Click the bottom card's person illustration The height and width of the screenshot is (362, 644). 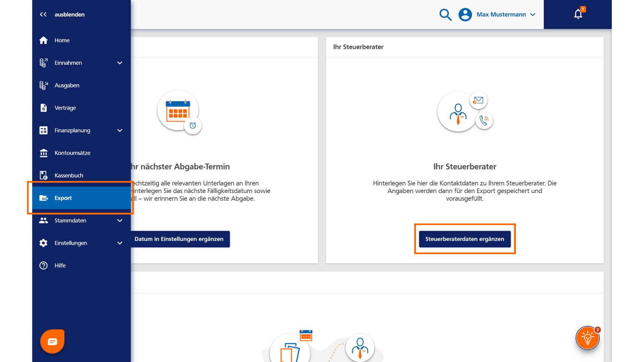click(x=360, y=348)
